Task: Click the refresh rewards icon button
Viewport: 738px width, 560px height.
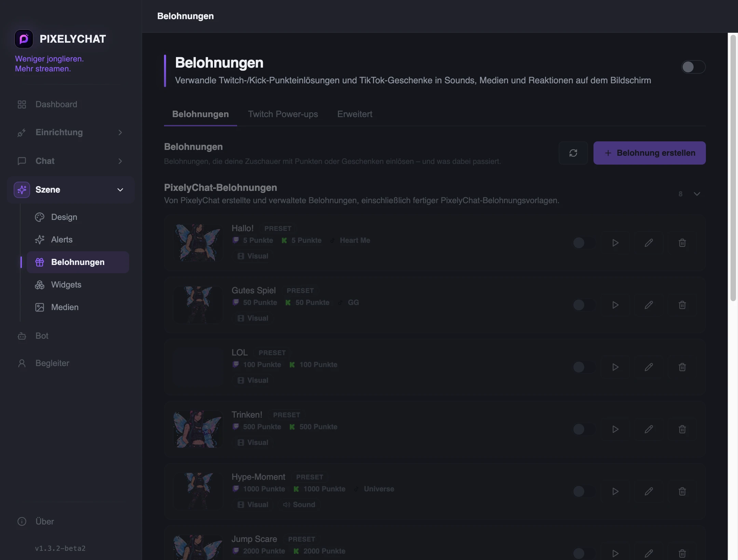Action: (x=573, y=153)
